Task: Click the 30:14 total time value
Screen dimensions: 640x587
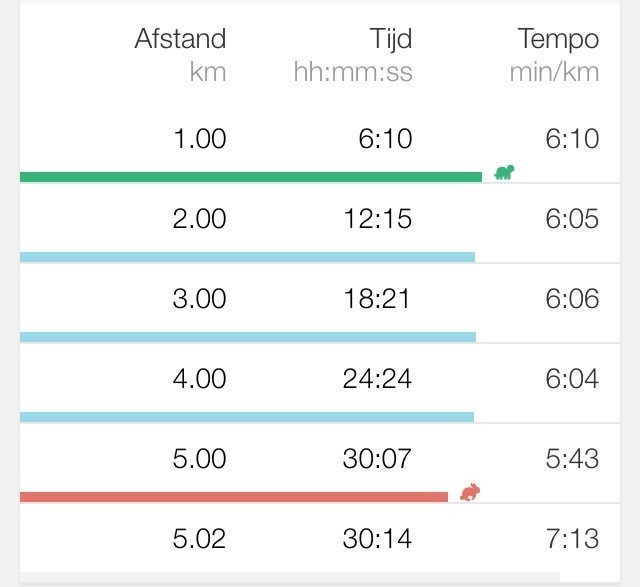Action: pos(377,539)
